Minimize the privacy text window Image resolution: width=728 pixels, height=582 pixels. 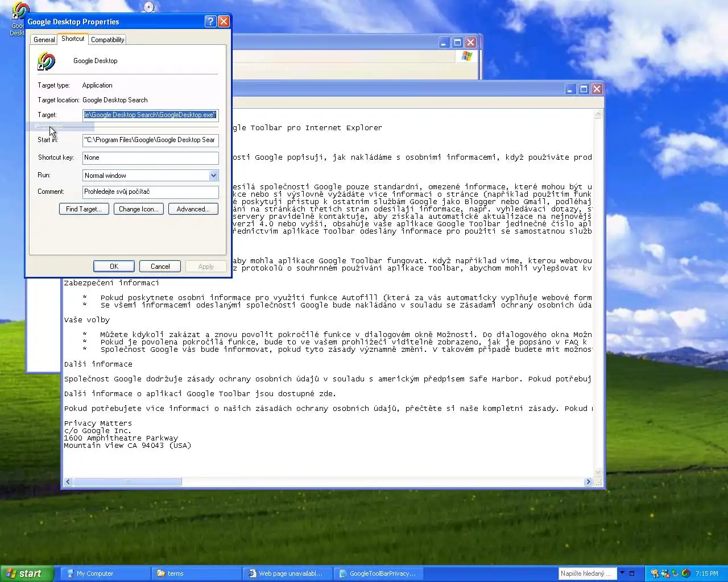pos(570,89)
